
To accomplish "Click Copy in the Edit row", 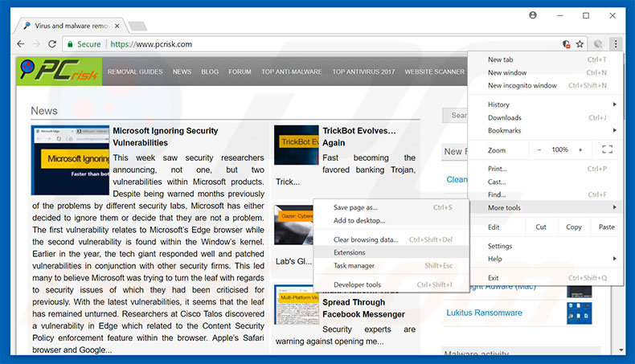I will (574, 227).
